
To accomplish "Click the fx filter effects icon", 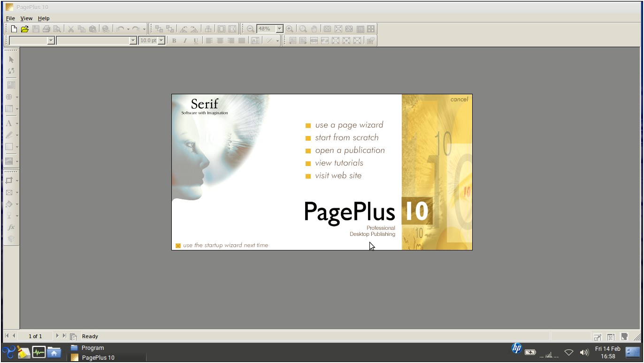I will pyautogui.click(x=11, y=227).
